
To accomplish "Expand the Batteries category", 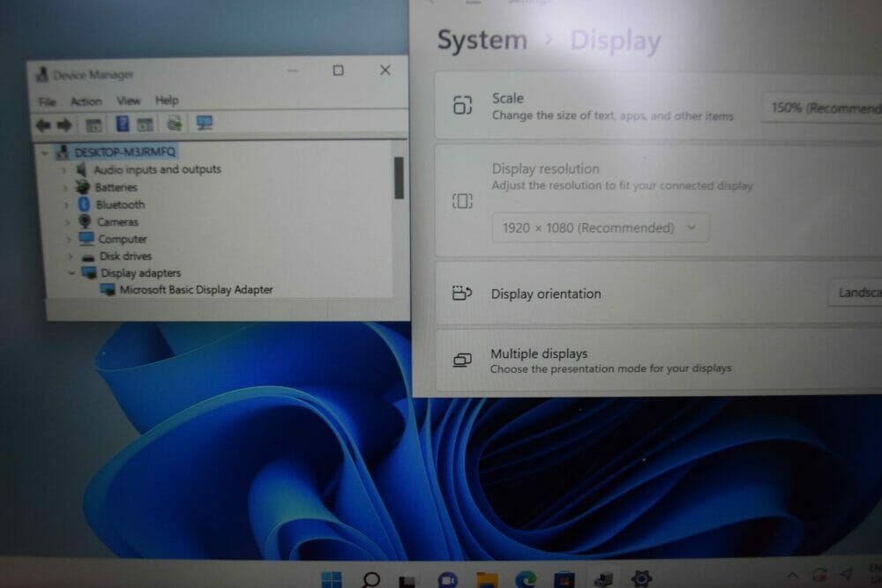I will [65, 188].
